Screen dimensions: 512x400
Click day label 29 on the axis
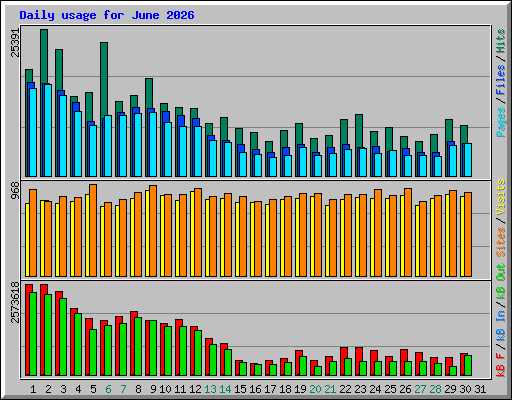450,389
